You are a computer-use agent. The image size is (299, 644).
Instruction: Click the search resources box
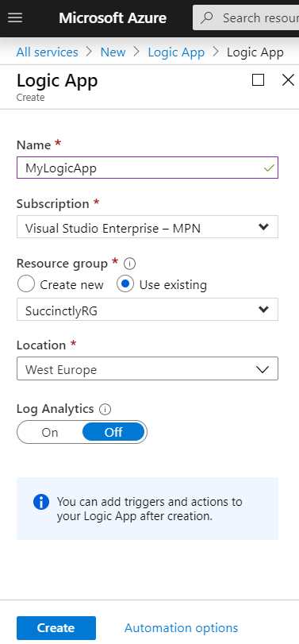(x=246, y=17)
